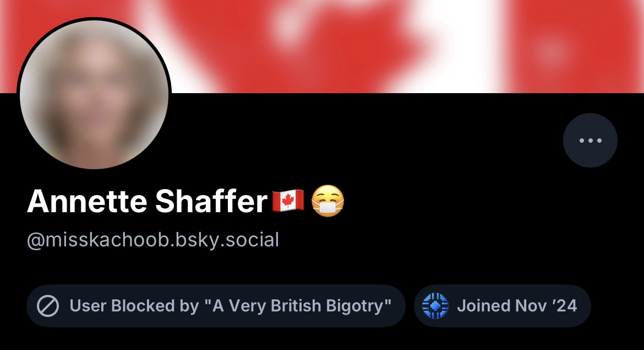Viewport: 644px width, 350px height.
Task: Select the @misskachoob.bsky.social handle
Action: point(153,240)
